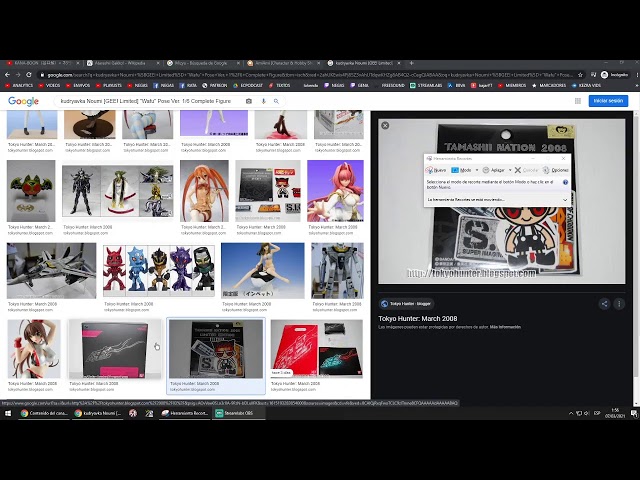This screenshot has height=480, width=640.
Task: Click the Google logo
Action: [x=23, y=101]
